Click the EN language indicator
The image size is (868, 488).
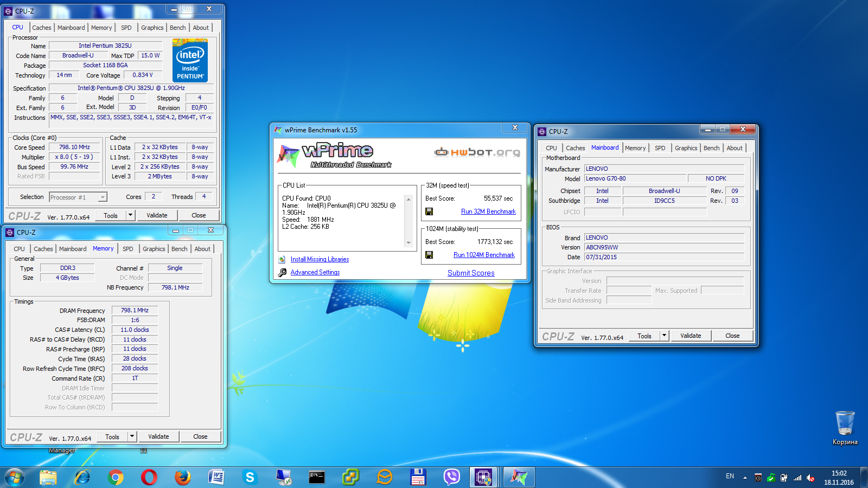point(730,476)
